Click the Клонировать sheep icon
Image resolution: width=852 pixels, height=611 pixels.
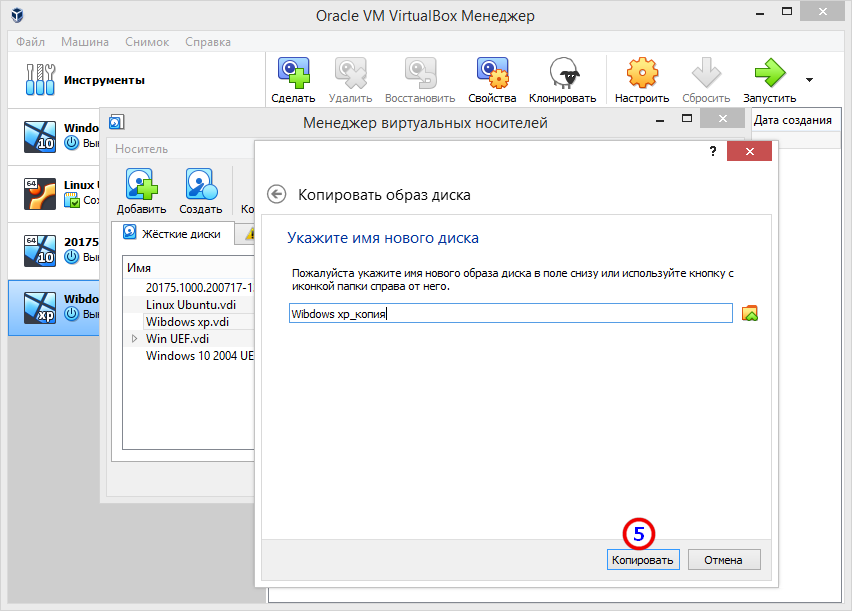[563, 73]
